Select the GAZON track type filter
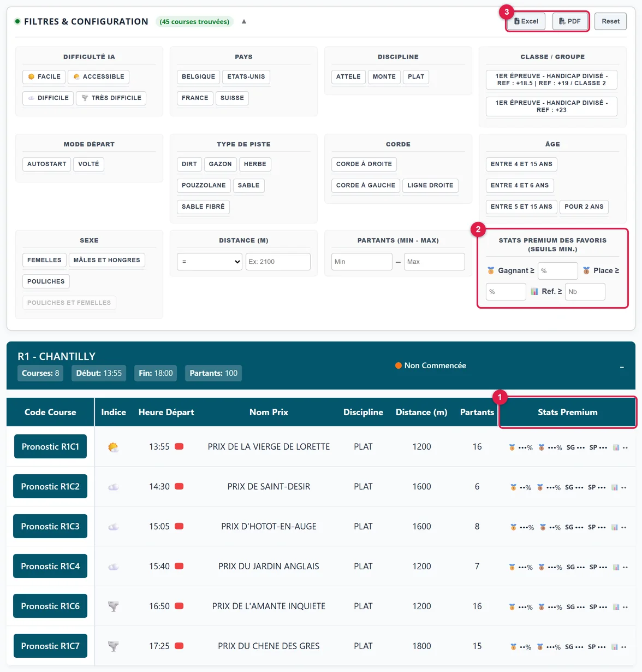 (221, 164)
